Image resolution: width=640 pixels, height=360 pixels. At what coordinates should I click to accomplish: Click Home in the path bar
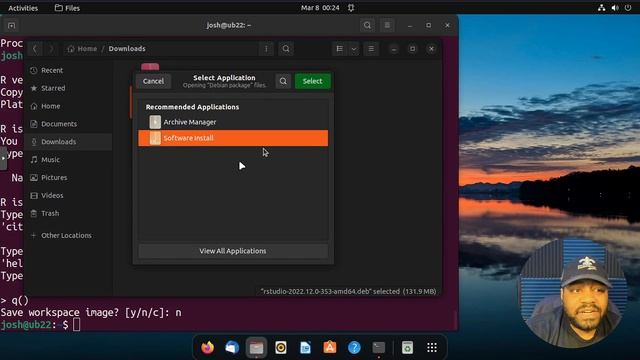coord(82,49)
